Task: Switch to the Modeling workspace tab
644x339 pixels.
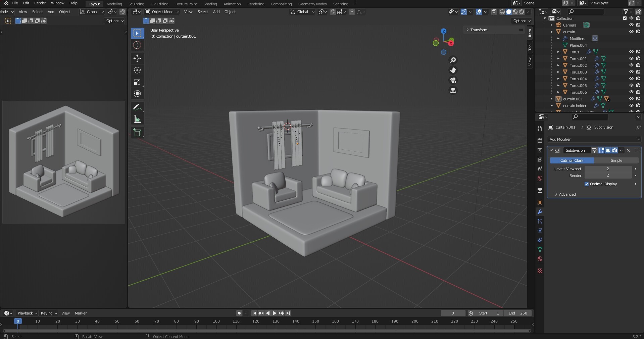Action: (114, 4)
